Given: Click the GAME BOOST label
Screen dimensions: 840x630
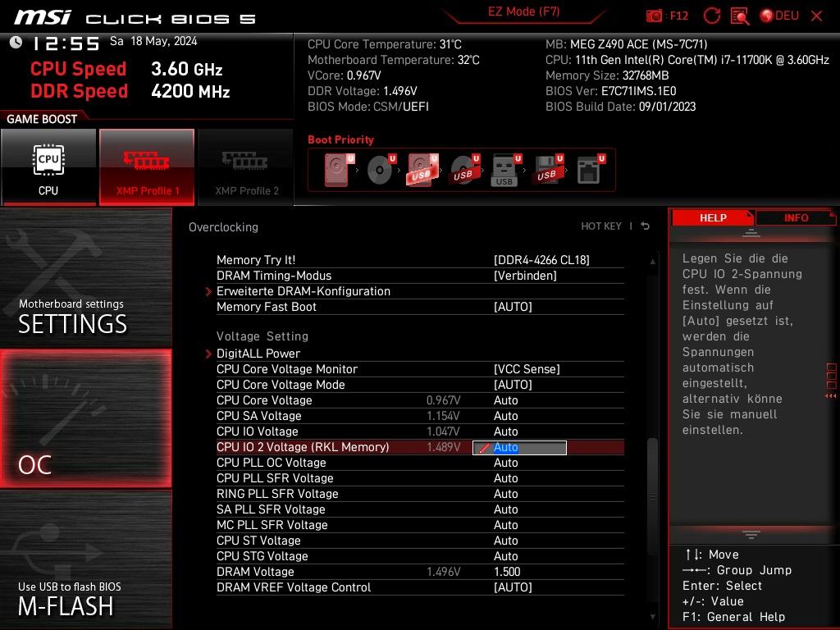Looking at the screenshot, I should pyautogui.click(x=42, y=120).
